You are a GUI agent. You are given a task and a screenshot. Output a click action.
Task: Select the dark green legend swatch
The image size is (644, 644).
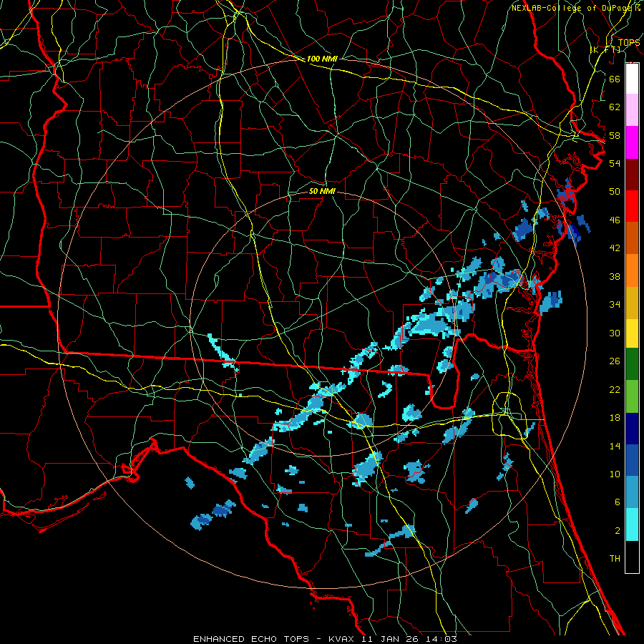[632, 364]
